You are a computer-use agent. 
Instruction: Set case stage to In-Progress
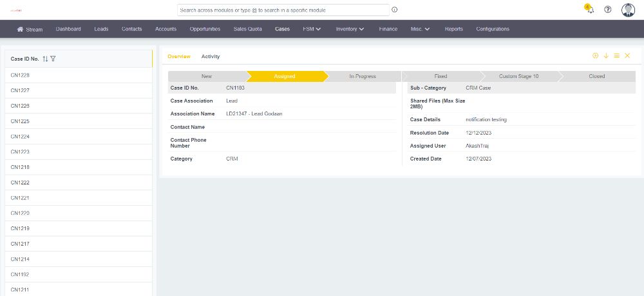tap(363, 76)
